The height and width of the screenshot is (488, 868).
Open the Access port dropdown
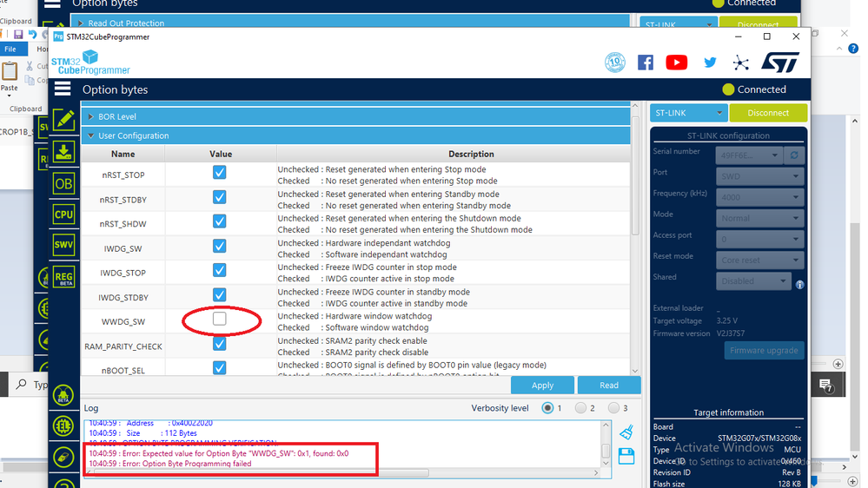[760, 239]
